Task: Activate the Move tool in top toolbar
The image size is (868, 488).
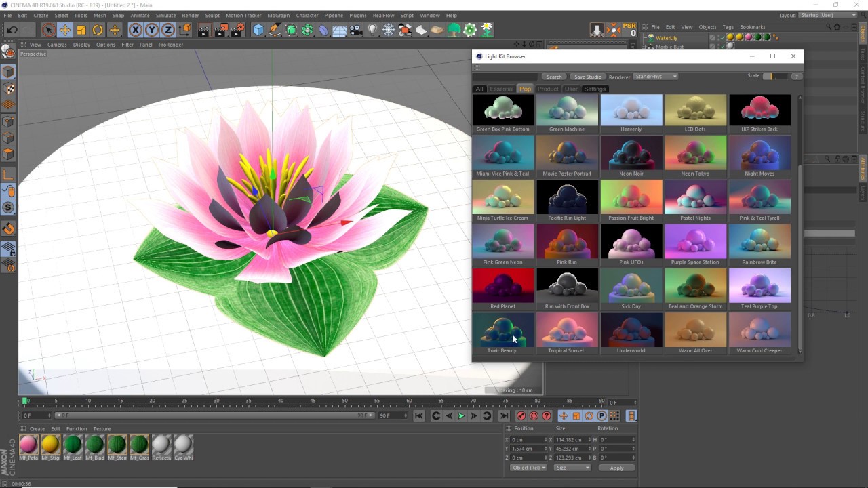Action: pos(64,30)
